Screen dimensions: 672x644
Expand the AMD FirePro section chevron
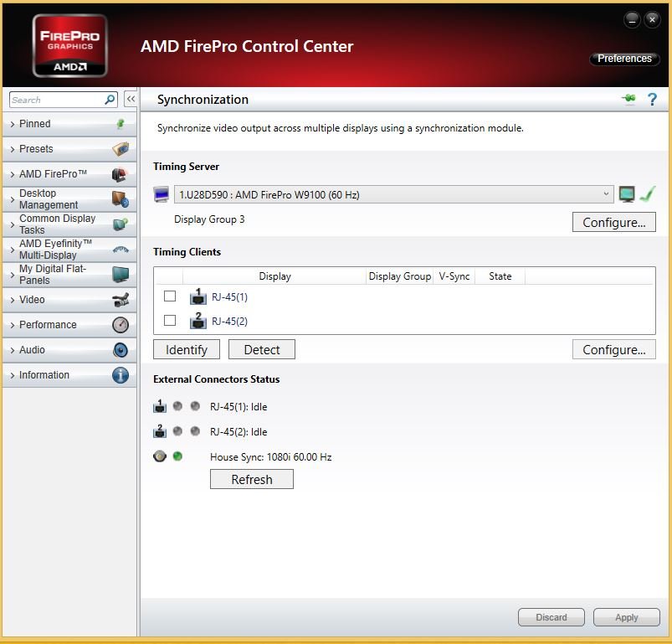(13, 174)
